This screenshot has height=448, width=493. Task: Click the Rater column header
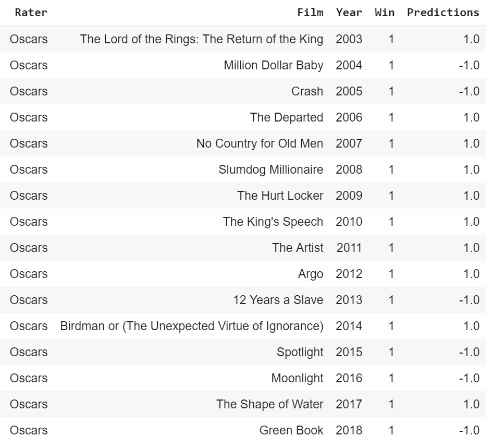coord(31,13)
